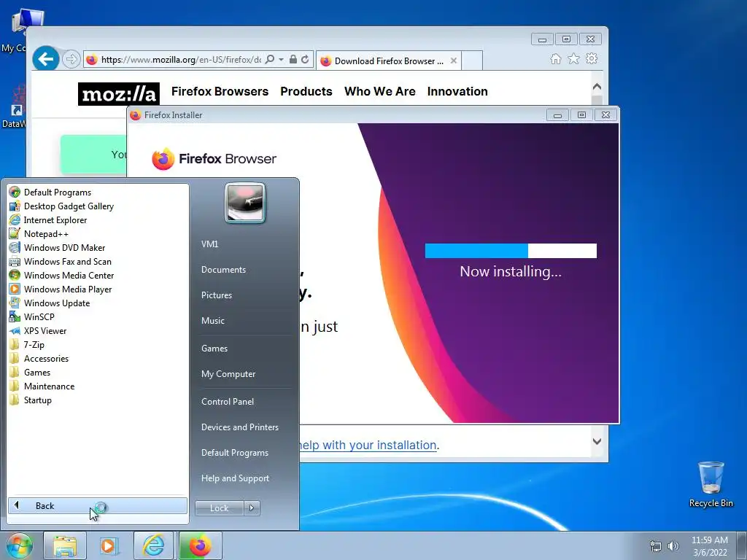Screen dimensions: 747x560
Task: Click the volume speaker icon in the tray
Action: tap(673, 546)
